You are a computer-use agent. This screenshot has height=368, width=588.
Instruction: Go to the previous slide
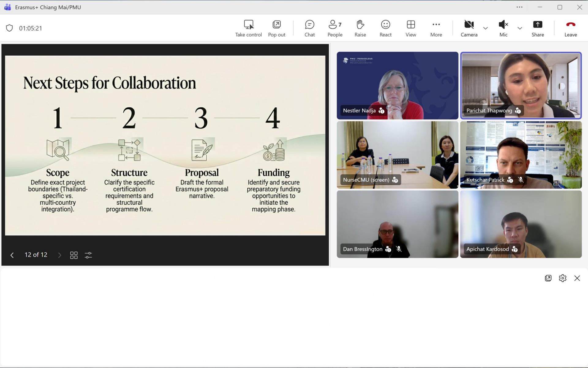click(x=12, y=255)
